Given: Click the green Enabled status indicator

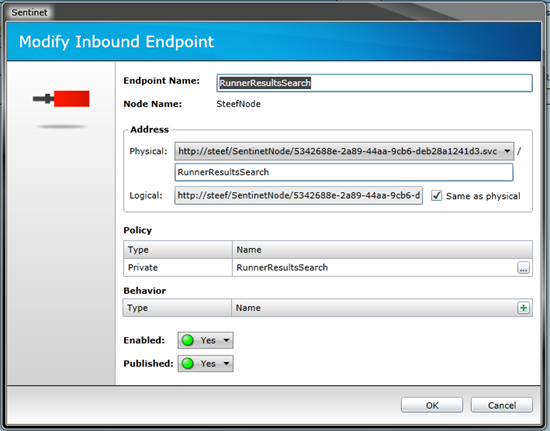Looking at the screenshot, I should [188, 340].
